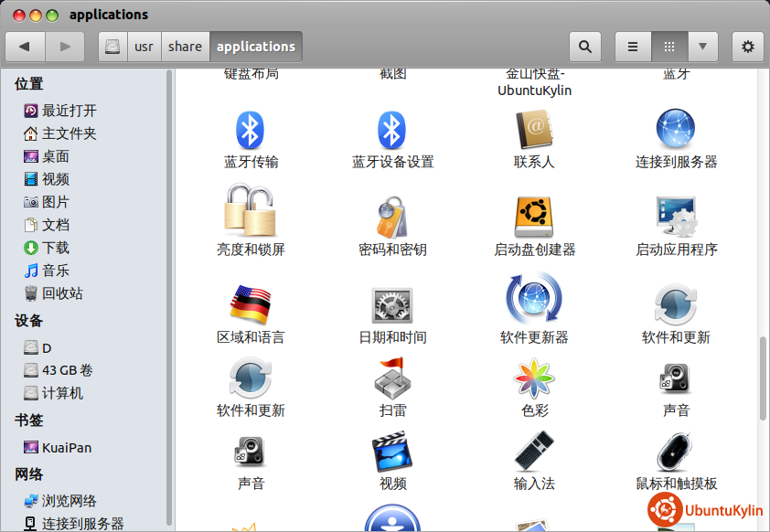Open the 蓝牙传输 Bluetooth transfer icon
The height and width of the screenshot is (532, 770).
251,131
